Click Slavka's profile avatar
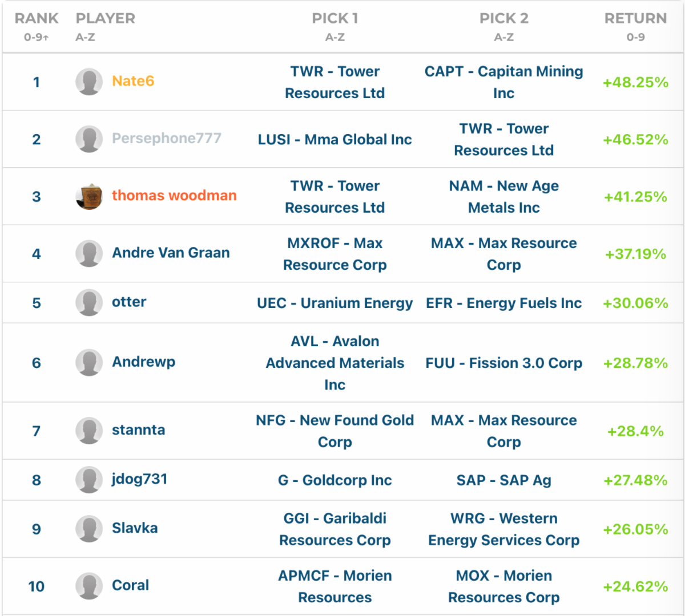The height and width of the screenshot is (616, 685). point(89,529)
